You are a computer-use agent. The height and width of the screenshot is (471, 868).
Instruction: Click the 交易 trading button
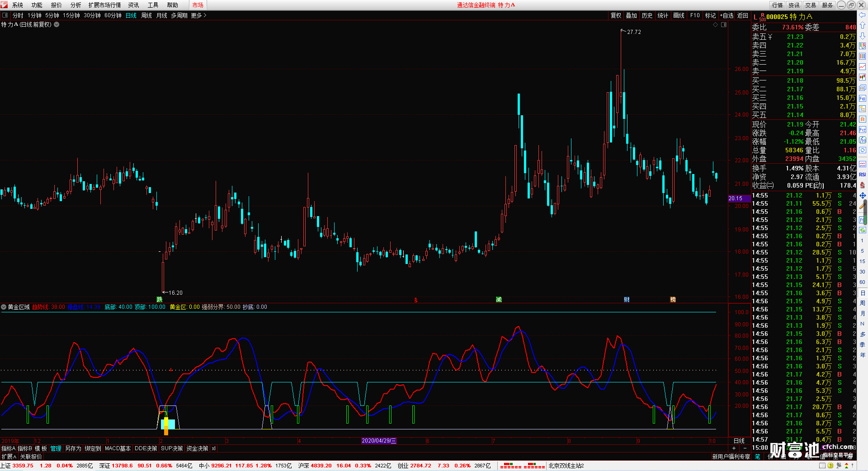tap(811, 5)
